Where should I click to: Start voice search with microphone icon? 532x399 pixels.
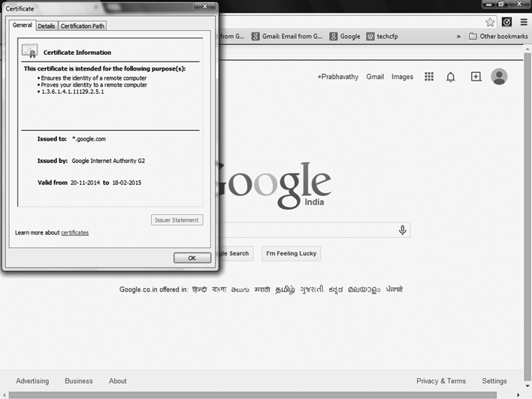coord(403,230)
